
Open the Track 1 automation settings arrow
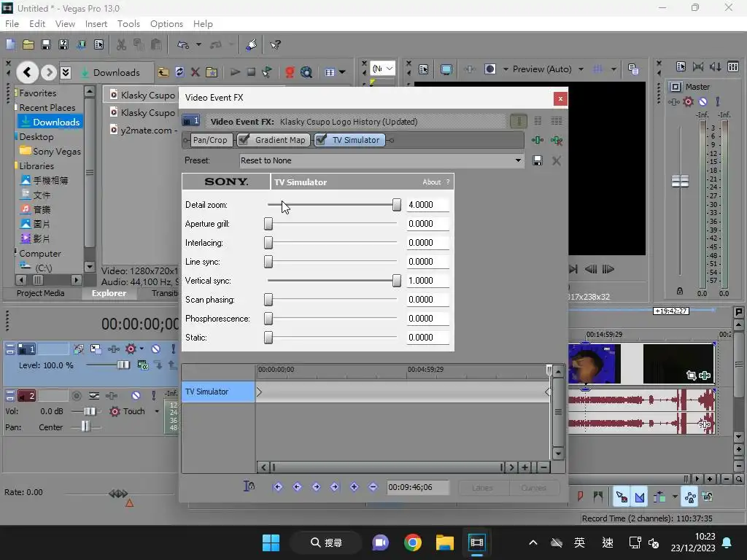142,349
